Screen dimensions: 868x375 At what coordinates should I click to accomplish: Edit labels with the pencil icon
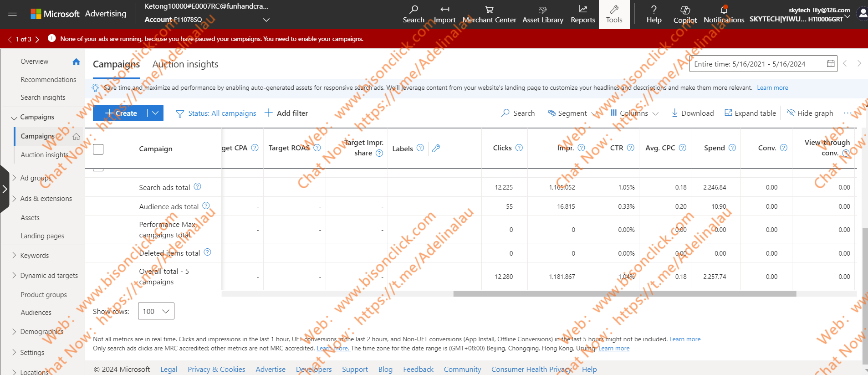(436, 148)
